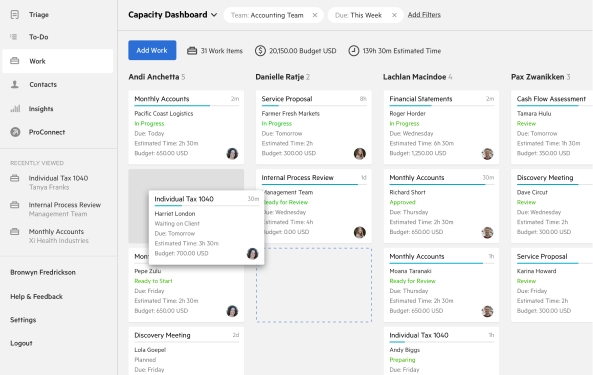Click the estimated time clock icon
Image resolution: width=593 pixels, height=375 pixels.
354,51
